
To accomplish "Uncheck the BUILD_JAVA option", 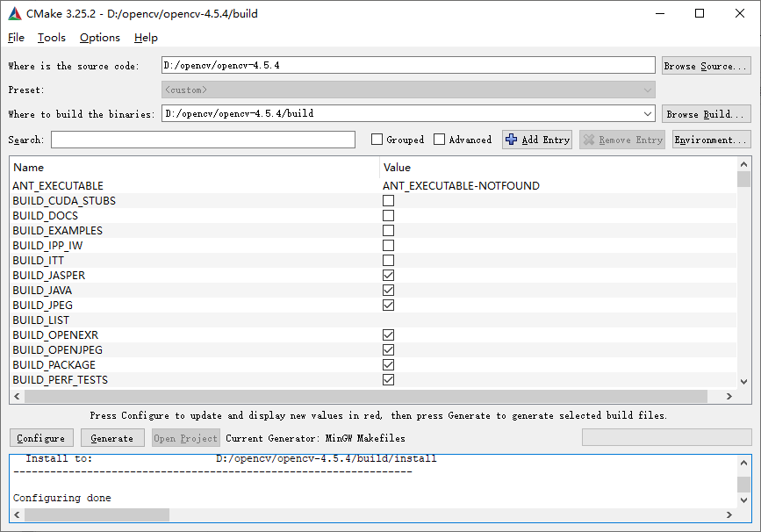I will coord(388,291).
